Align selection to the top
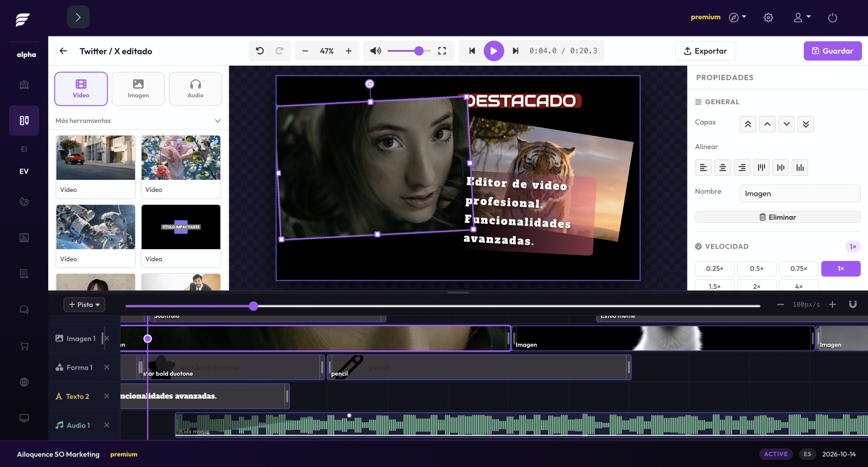This screenshot has width=868, height=467. (762, 167)
